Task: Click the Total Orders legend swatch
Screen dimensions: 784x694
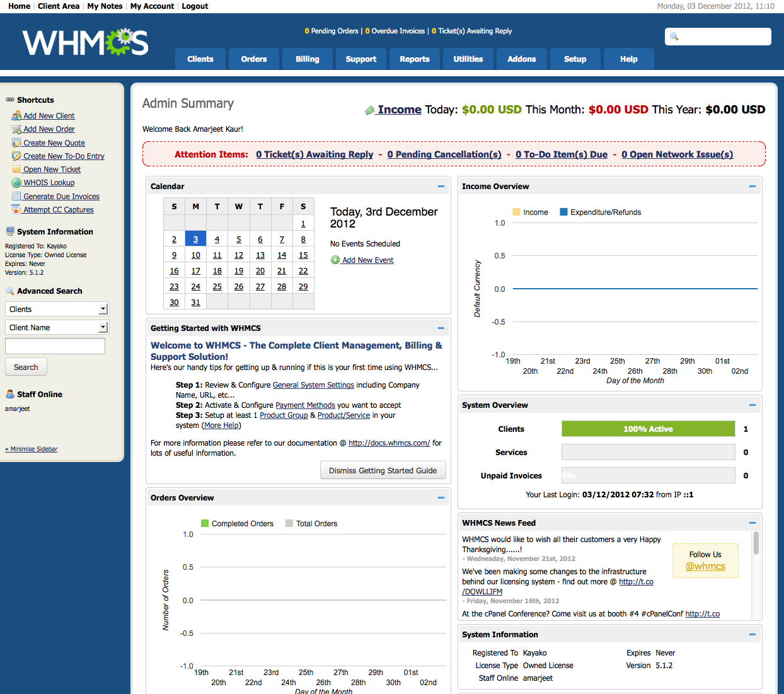Action: [289, 523]
